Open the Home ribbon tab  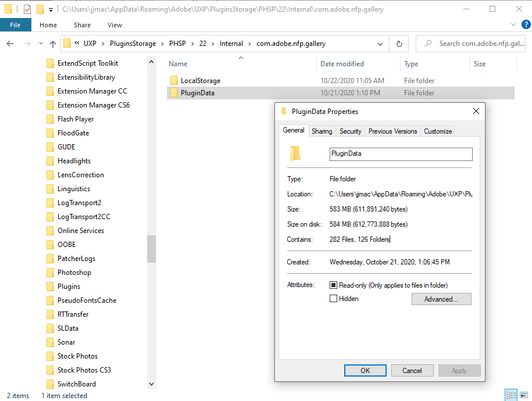[x=48, y=25]
